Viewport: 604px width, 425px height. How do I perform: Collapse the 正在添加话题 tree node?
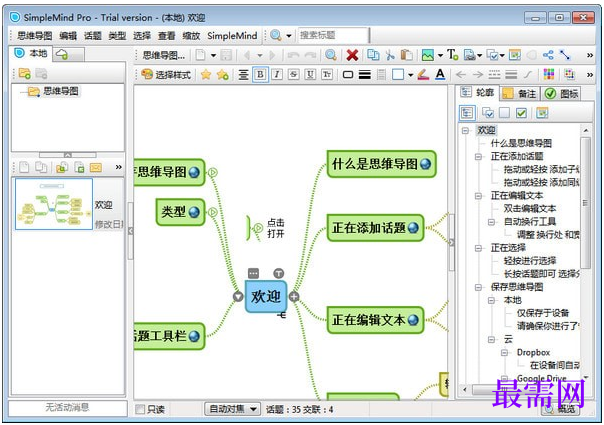pos(478,156)
